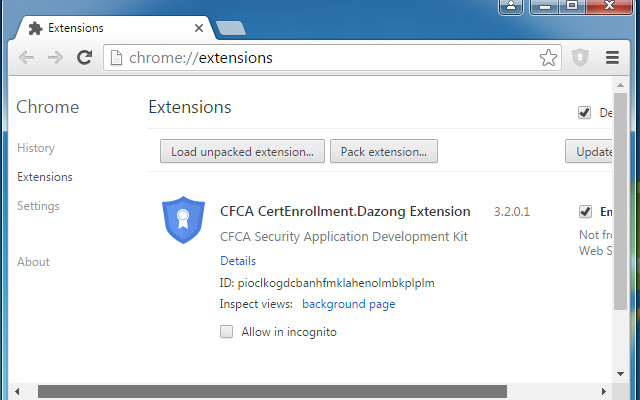Go to History in the sidebar
The image size is (640, 400).
click(x=36, y=148)
